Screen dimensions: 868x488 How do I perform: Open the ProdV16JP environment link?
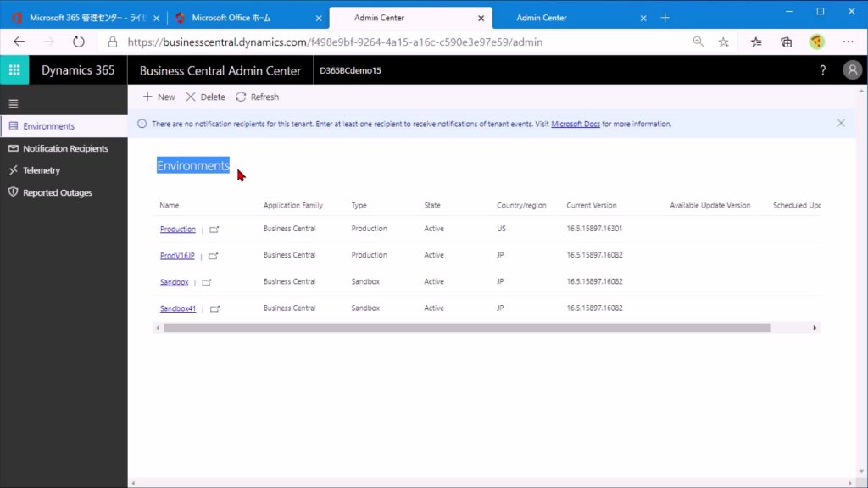click(x=177, y=256)
